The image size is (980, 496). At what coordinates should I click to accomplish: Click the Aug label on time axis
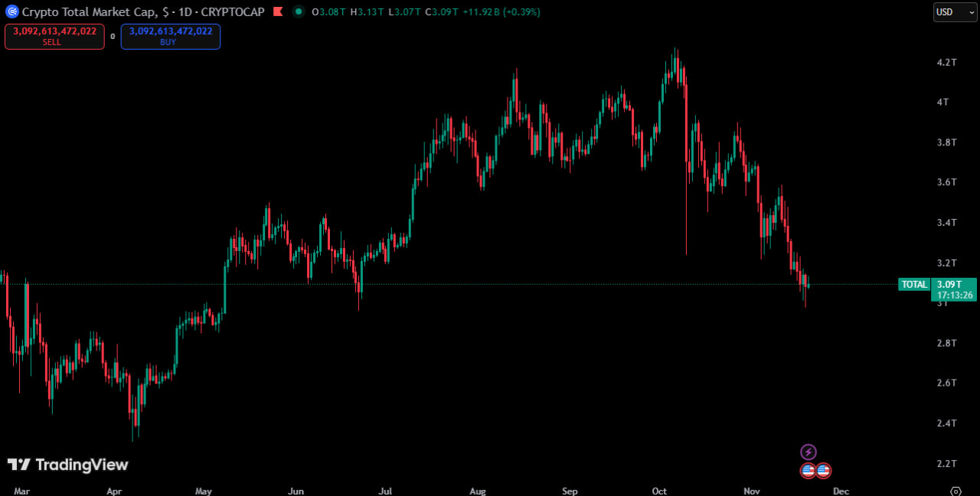pyautogui.click(x=478, y=491)
